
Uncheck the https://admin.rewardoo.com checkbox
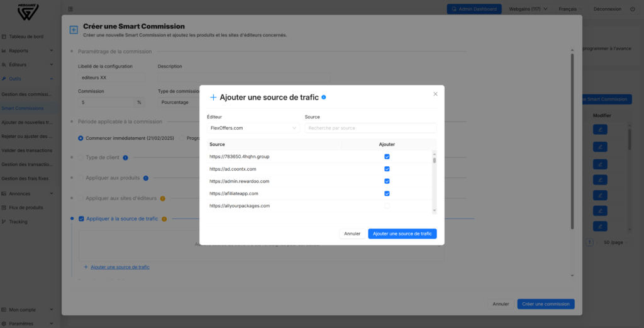point(387,181)
